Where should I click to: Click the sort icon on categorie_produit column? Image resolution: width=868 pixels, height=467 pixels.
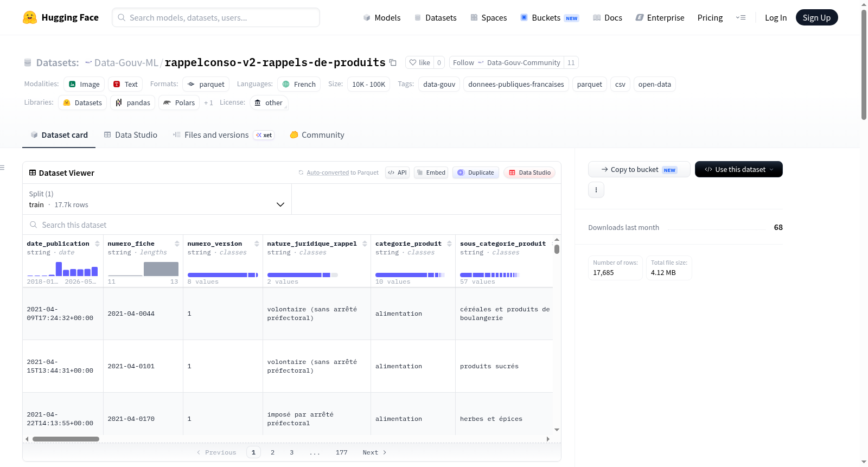point(449,244)
